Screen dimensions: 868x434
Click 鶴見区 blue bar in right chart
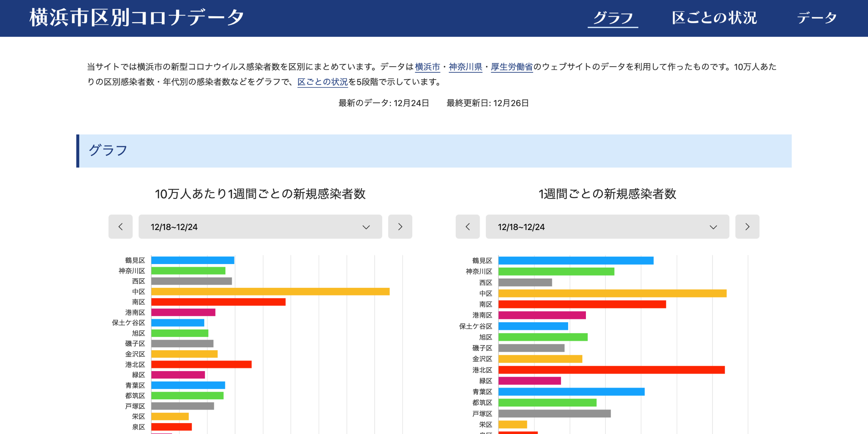tap(576, 260)
